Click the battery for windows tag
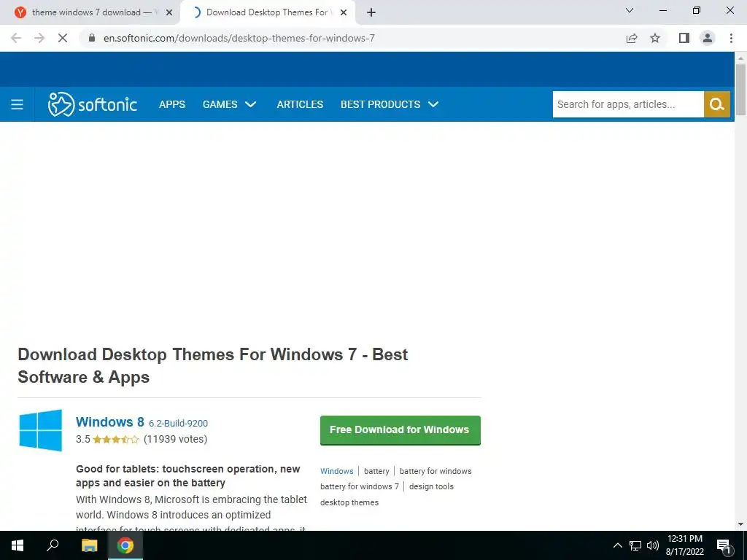The image size is (747, 560). (436, 471)
